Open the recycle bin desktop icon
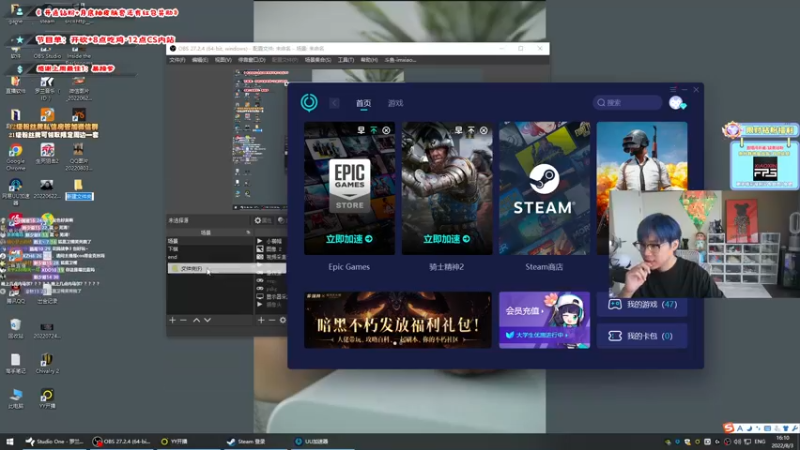Viewport: 800px width, 450px height. tap(15, 328)
